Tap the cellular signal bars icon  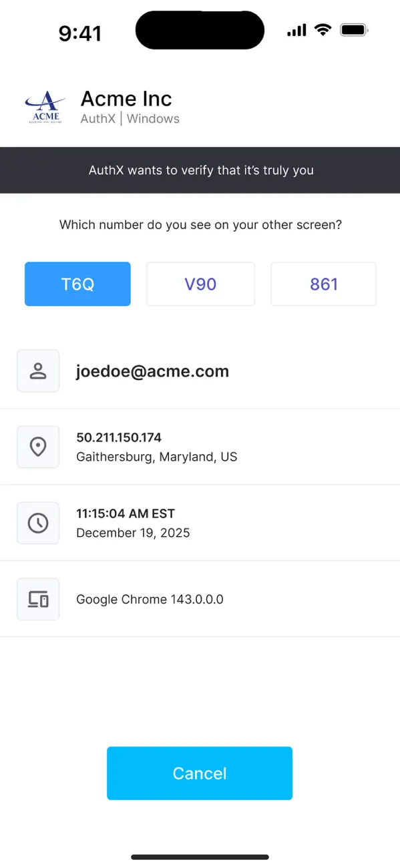pyautogui.click(x=296, y=31)
